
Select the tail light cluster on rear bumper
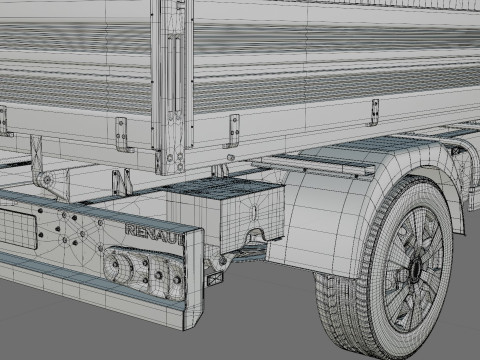pos(144,272)
